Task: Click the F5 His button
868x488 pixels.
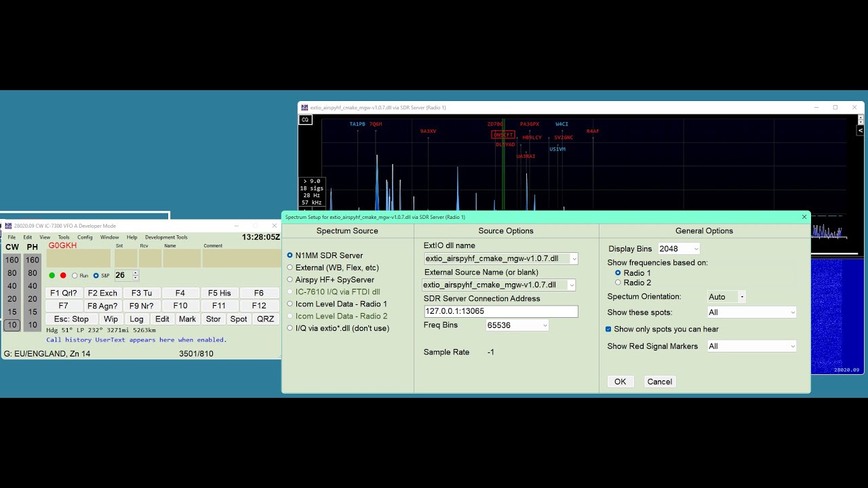Action: pos(220,293)
